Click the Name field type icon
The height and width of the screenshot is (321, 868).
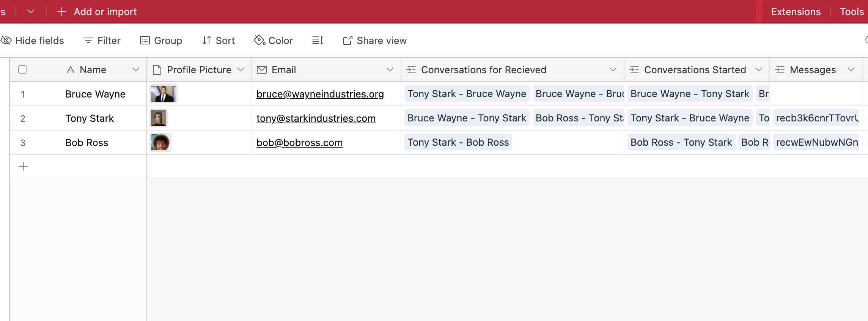coord(70,70)
